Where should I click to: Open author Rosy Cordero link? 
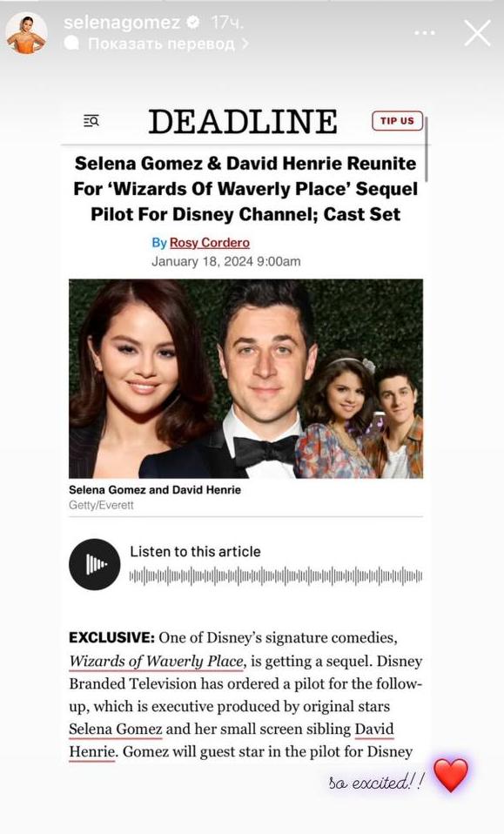pyautogui.click(x=210, y=243)
